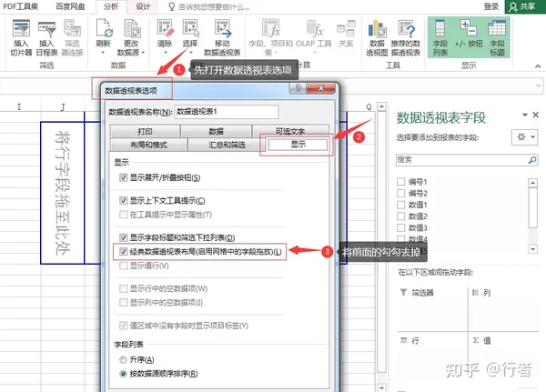Click the search magnifier in the field pane
Image resolution: width=546 pixels, height=392 pixels.
point(532,160)
